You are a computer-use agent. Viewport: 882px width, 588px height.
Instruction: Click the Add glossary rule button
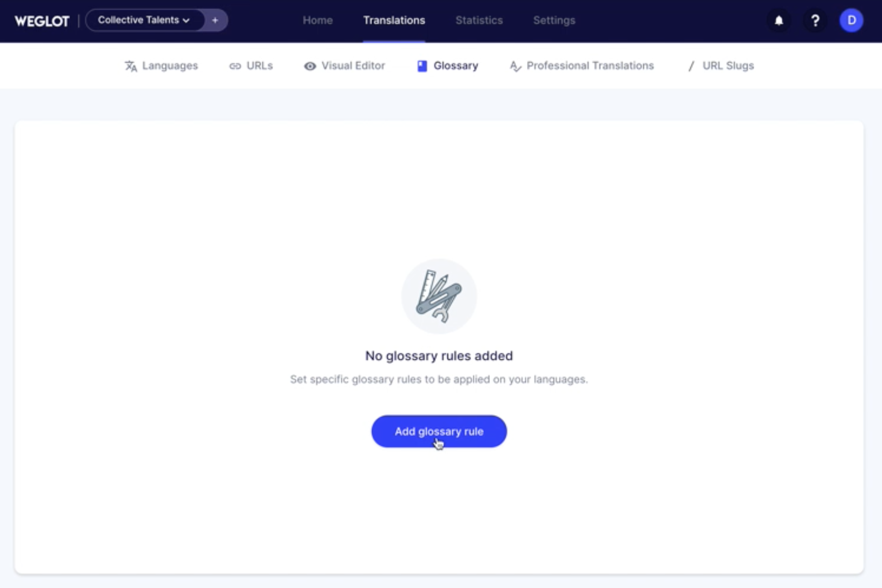(439, 431)
